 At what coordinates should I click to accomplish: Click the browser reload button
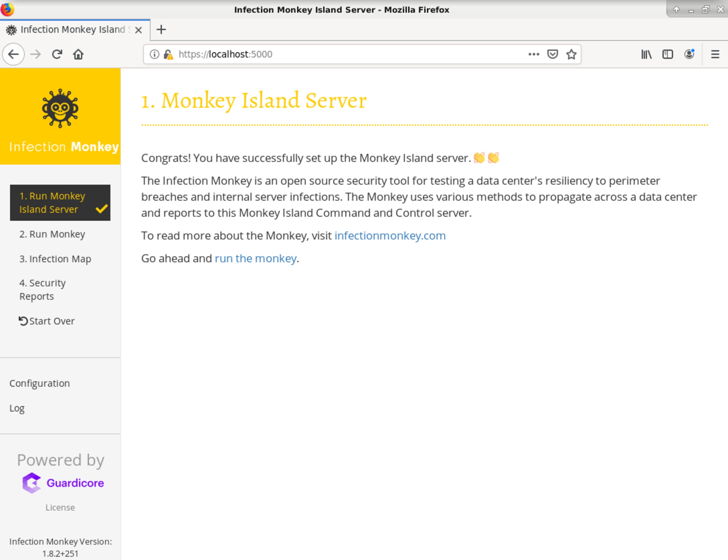click(57, 54)
